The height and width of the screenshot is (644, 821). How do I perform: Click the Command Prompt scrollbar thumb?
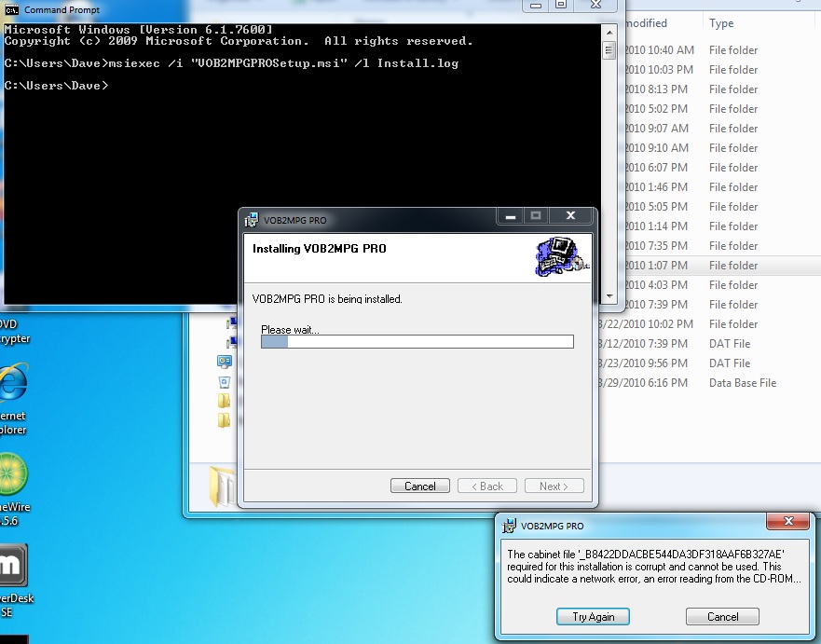tap(609, 50)
